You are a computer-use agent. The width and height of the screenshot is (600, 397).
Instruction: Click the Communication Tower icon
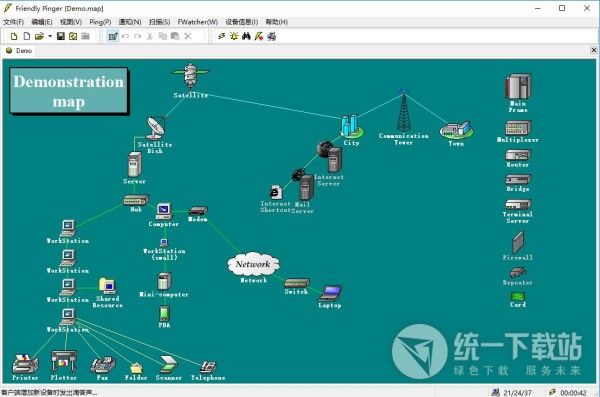pyautogui.click(x=403, y=111)
